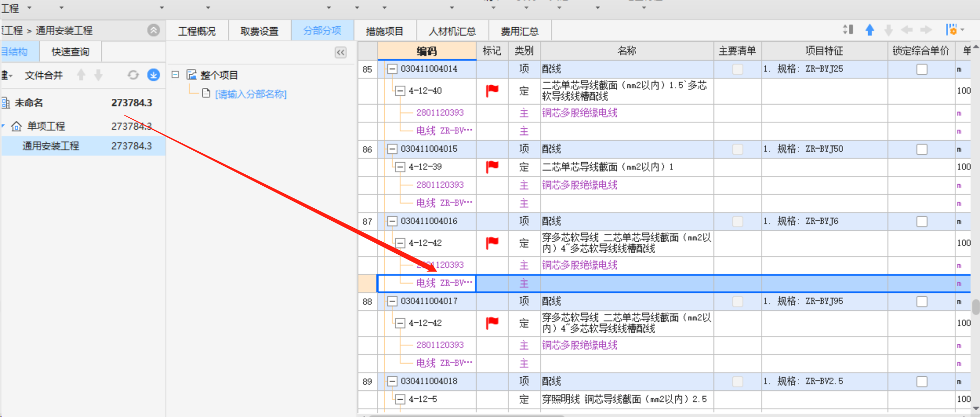Click the project icon beside 整个项目
980x417 pixels.
[191, 75]
